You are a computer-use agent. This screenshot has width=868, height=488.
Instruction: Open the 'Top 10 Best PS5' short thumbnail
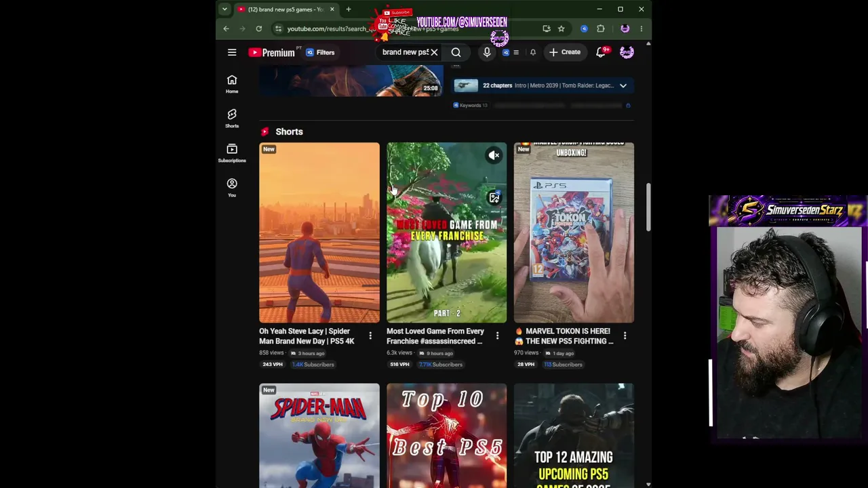(x=446, y=435)
